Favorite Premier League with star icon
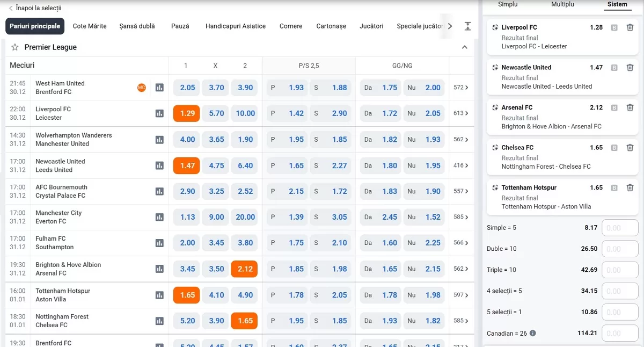The width and height of the screenshot is (644, 347). [15, 47]
